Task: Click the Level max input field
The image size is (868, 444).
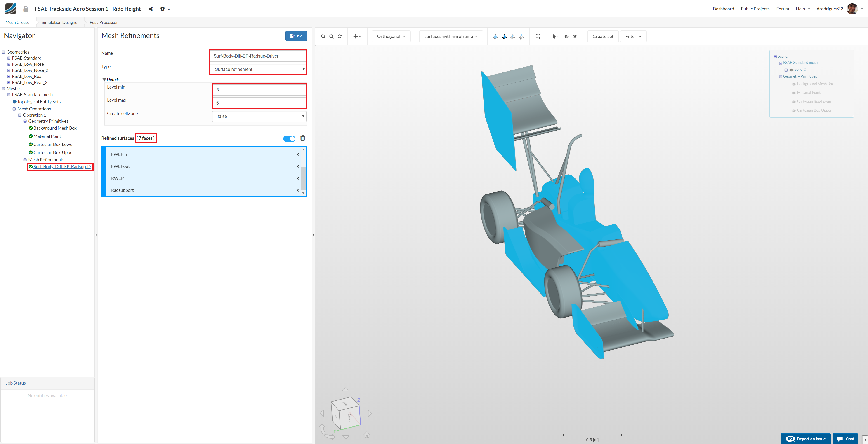Action: (259, 103)
